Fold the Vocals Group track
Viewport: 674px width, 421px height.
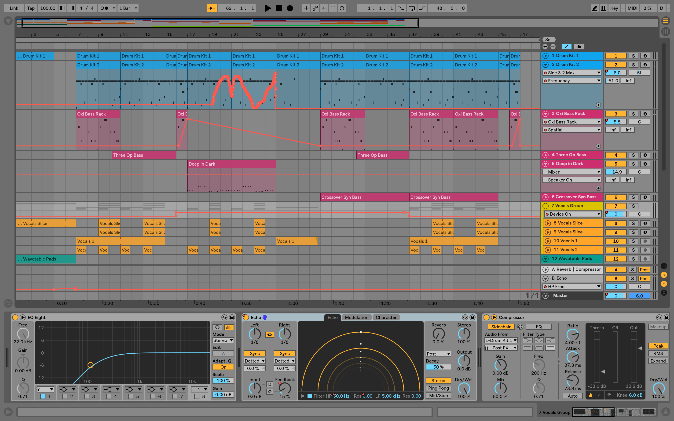tap(545, 206)
